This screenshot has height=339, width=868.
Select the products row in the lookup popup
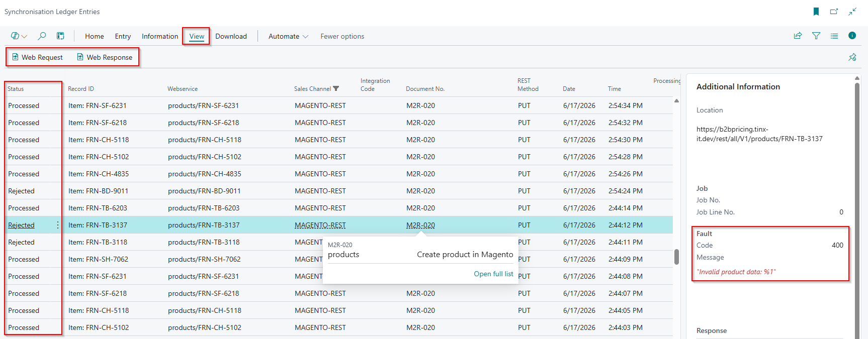[420, 255]
